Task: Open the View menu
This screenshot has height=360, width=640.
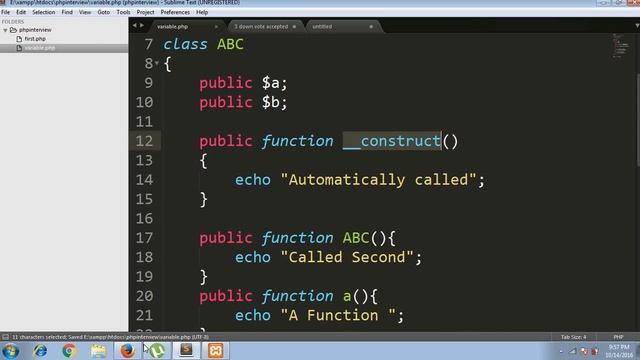Action: click(x=85, y=12)
